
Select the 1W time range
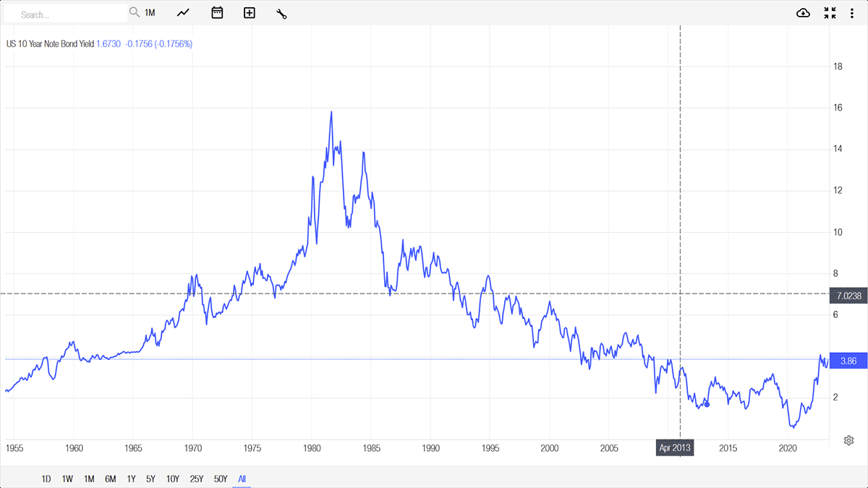pyautogui.click(x=67, y=479)
